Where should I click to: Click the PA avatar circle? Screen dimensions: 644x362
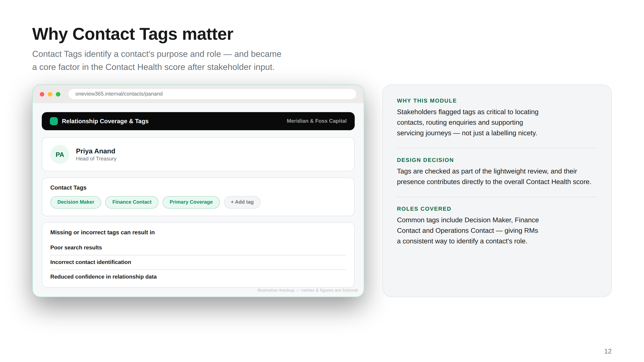[60, 154]
